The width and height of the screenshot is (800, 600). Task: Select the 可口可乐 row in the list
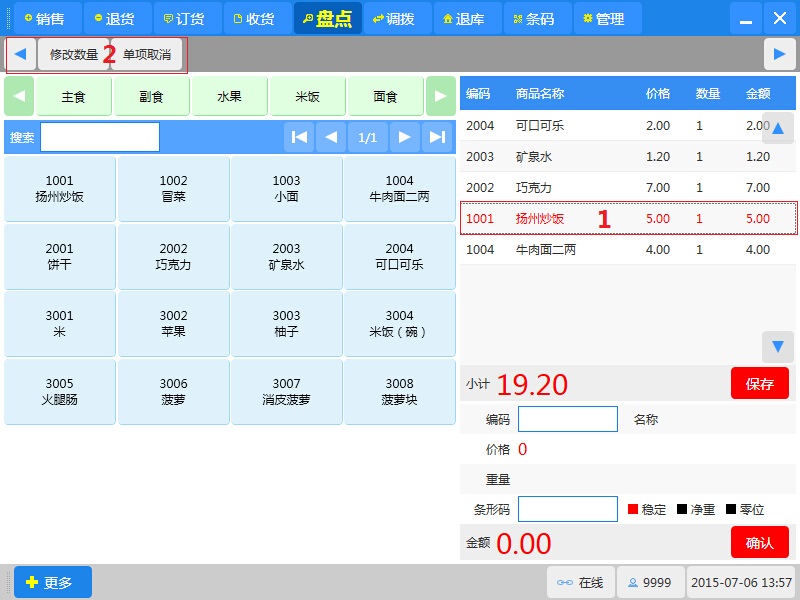[x=628, y=126]
